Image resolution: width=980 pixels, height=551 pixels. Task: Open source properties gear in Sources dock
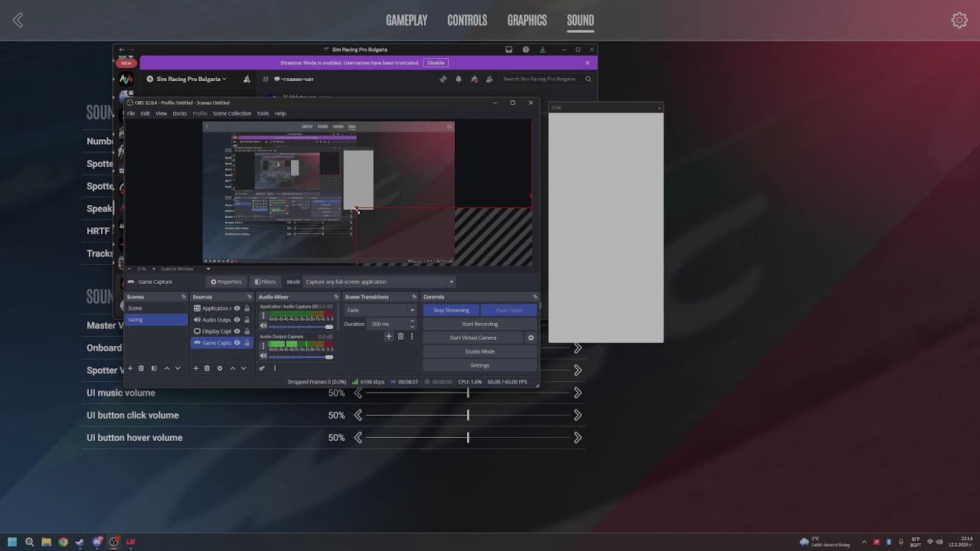(220, 368)
